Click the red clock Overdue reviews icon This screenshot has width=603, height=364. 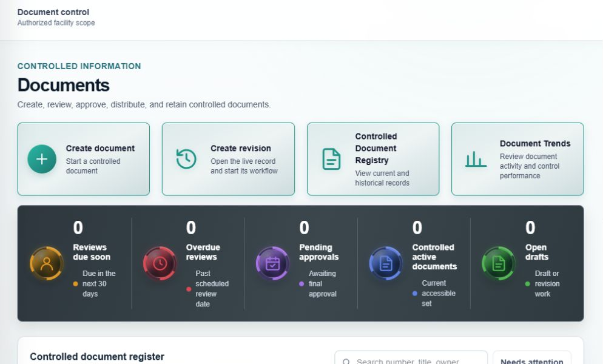tap(160, 263)
